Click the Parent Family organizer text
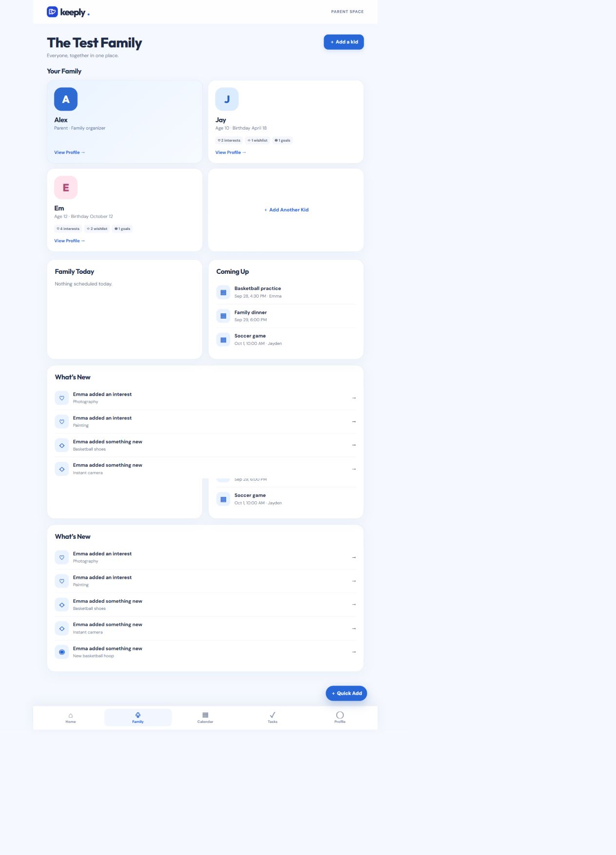 pos(79,128)
